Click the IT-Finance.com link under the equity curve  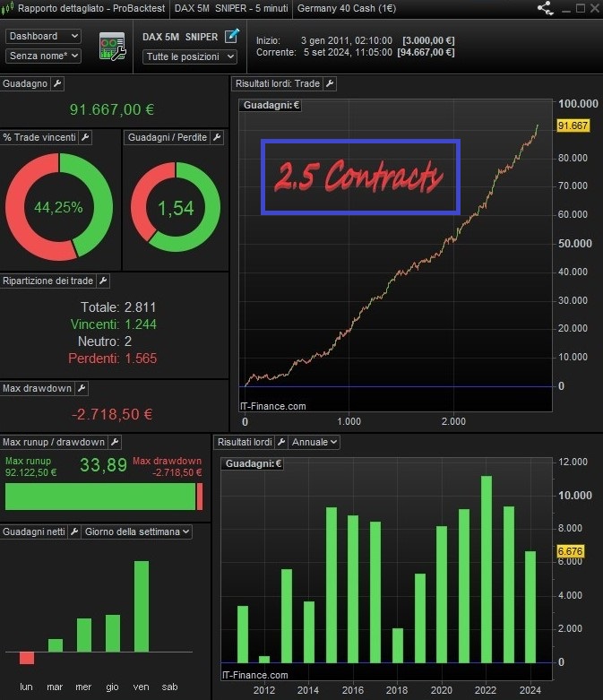click(273, 406)
